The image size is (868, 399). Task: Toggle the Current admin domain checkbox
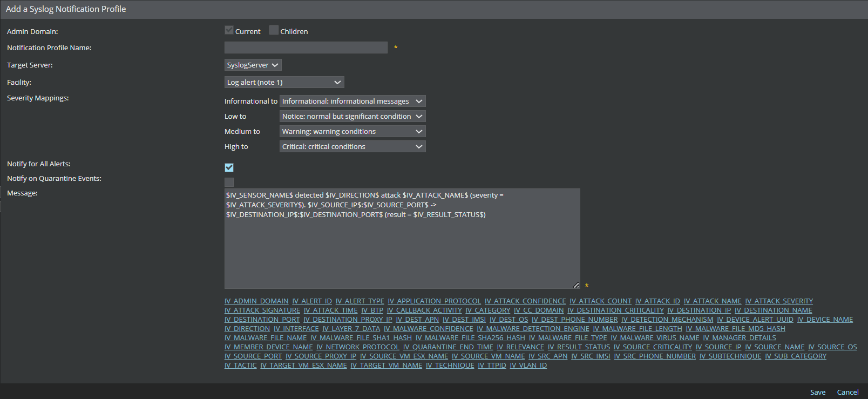(x=229, y=30)
